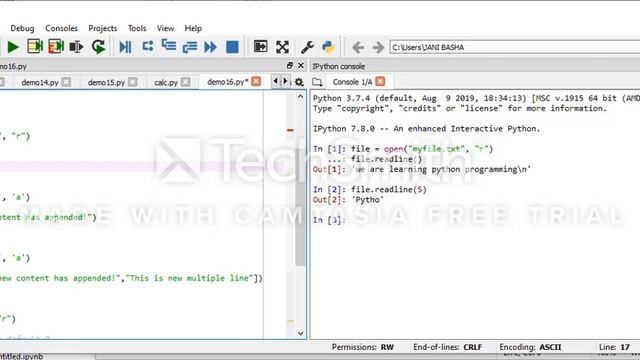Run the file with green play button
The width and height of the screenshot is (640, 360).
point(13,47)
